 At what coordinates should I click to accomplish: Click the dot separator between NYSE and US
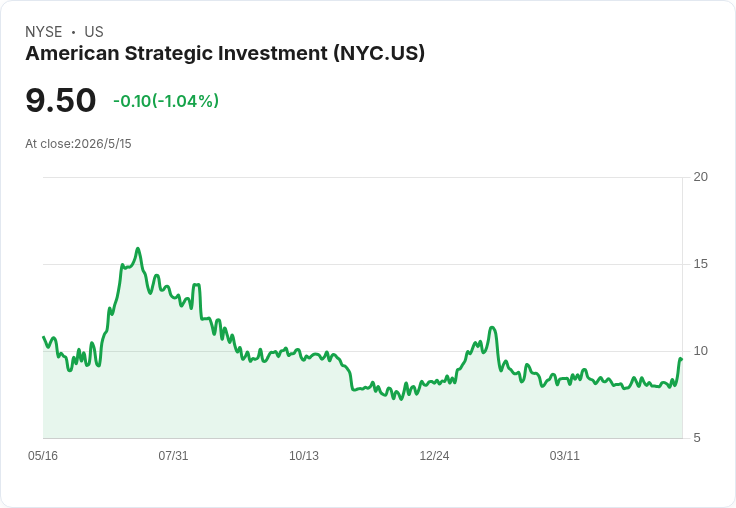73,32
